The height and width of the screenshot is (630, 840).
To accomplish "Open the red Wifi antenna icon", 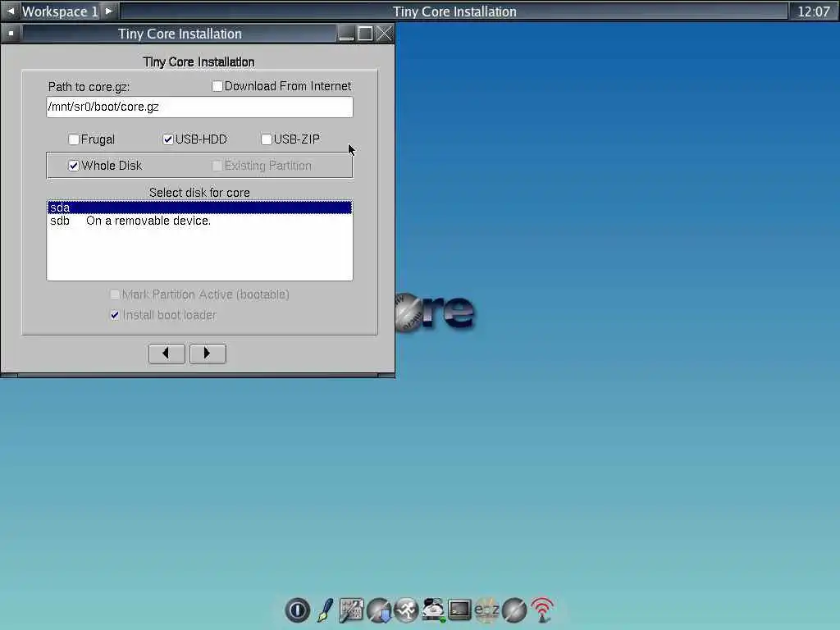I will (x=541, y=609).
